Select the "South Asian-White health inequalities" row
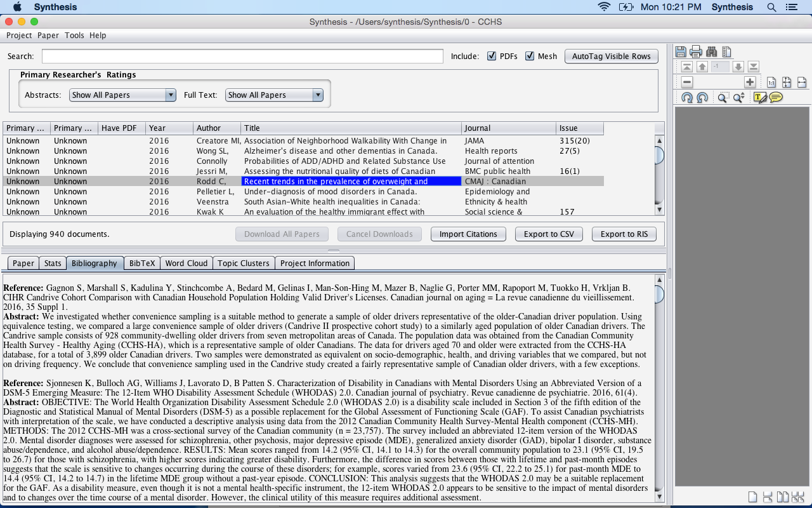The image size is (812, 508). [303, 202]
